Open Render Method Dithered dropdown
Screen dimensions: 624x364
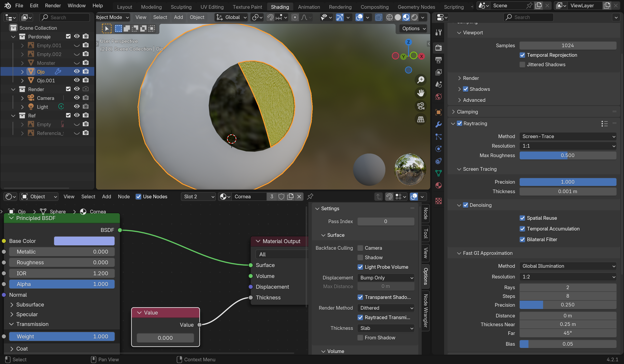pos(386,308)
